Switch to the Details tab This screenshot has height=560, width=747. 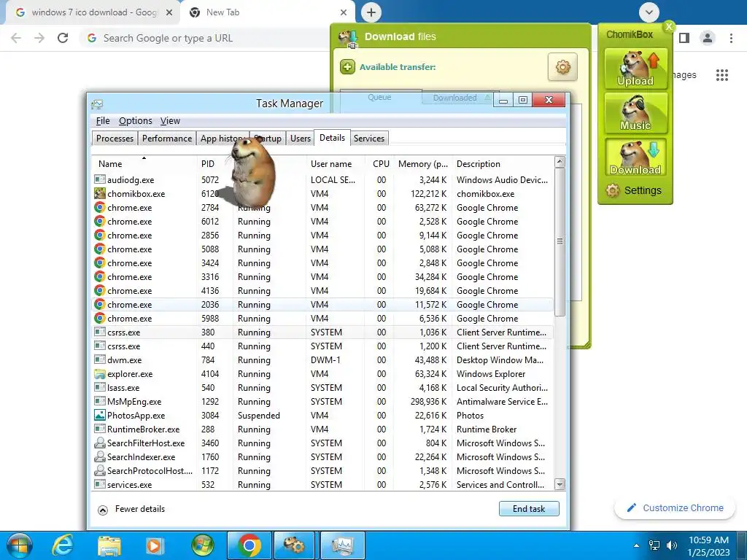[x=332, y=138]
